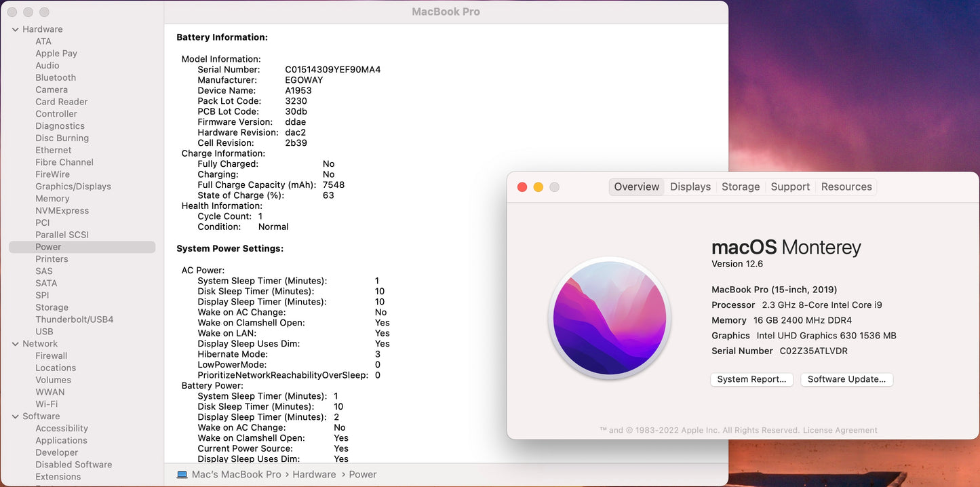Open the Resources tab
This screenshot has width=980, height=487.
tap(846, 187)
